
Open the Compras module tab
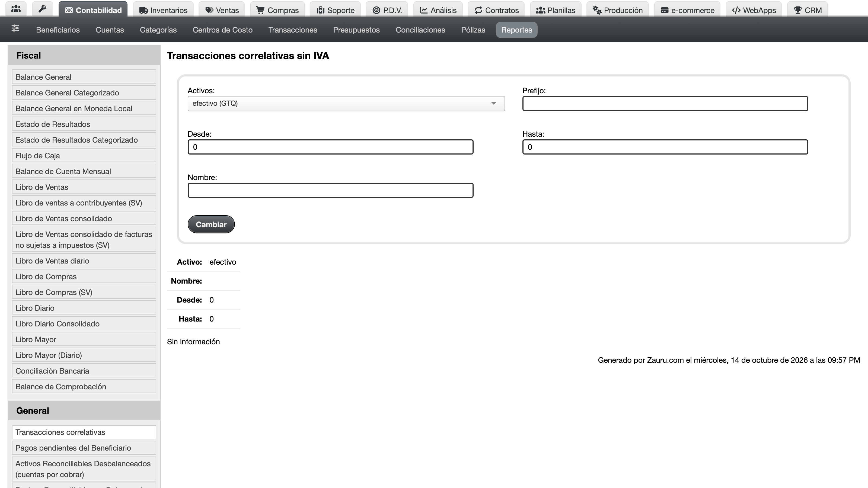[x=277, y=10]
